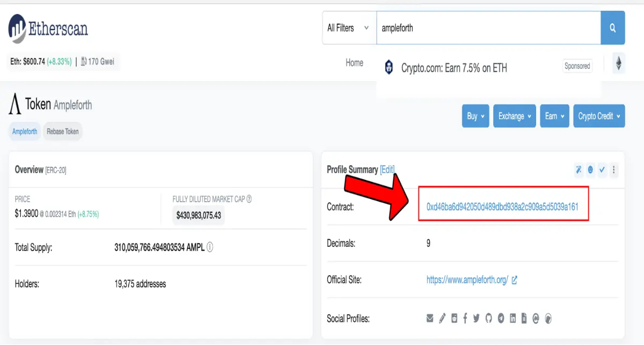Click the 170 Gwei gas price
644x345 pixels.
(x=101, y=62)
